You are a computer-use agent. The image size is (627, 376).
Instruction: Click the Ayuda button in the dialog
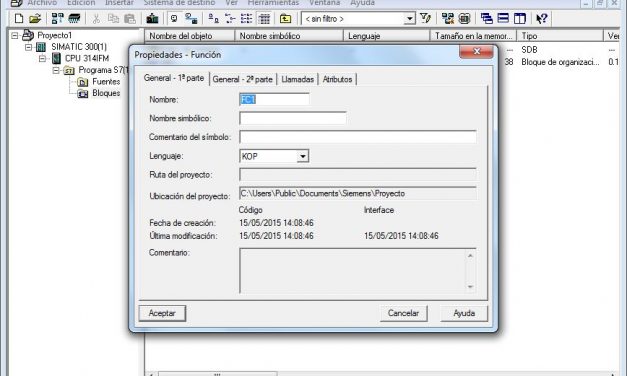[464, 313]
